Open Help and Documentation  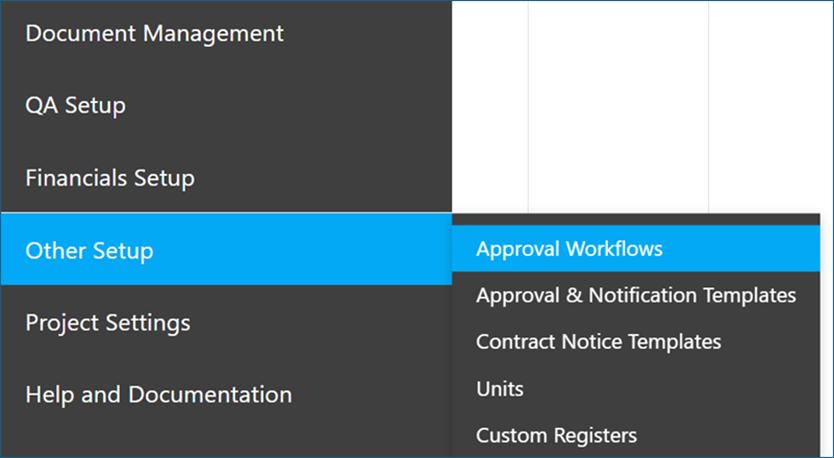(159, 394)
